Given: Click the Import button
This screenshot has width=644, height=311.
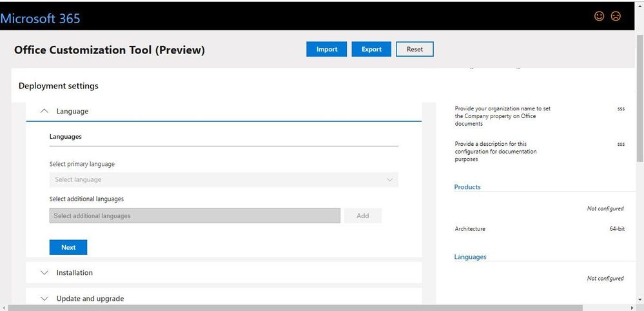Looking at the screenshot, I should click(327, 49).
